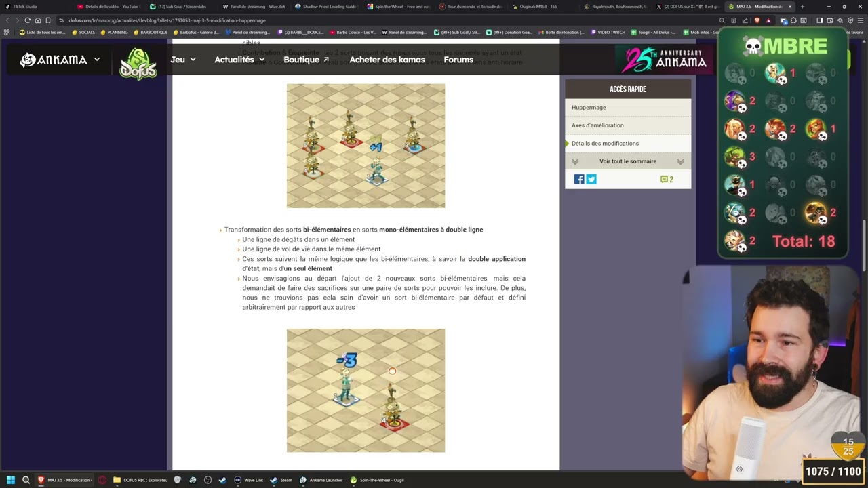
Task: Switch to Spin the Wheel tab
Action: point(399,7)
